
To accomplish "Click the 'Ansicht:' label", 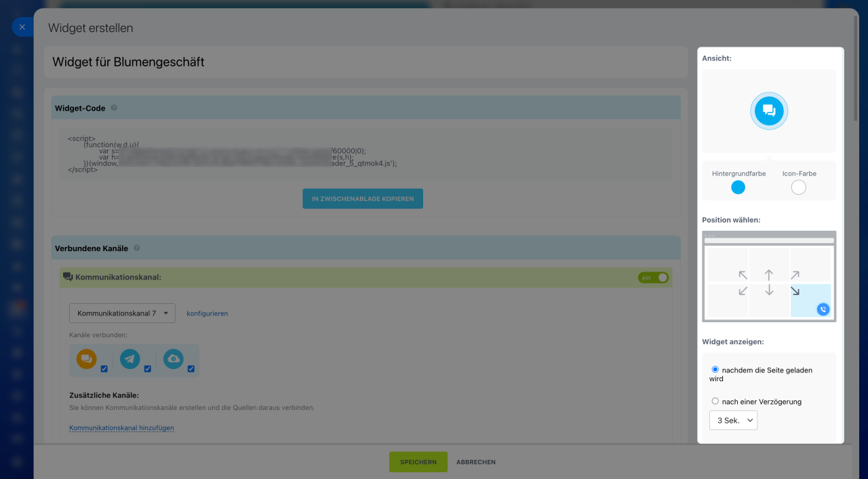I will point(717,58).
